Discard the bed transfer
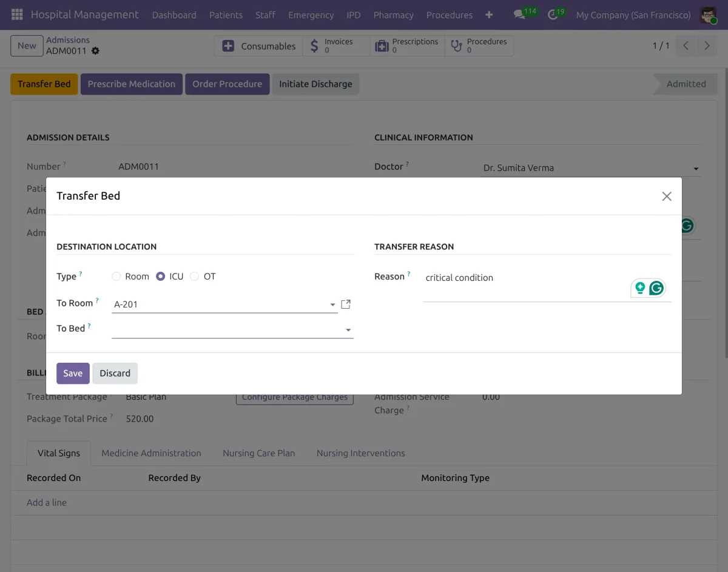The height and width of the screenshot is (572, 728). click(x=115, y=374)
